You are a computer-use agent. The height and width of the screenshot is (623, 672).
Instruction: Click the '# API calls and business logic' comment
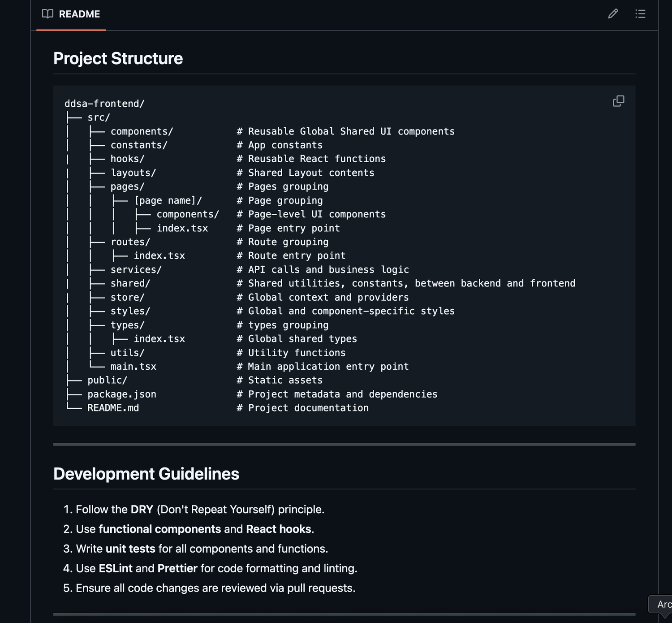[323, 269]
